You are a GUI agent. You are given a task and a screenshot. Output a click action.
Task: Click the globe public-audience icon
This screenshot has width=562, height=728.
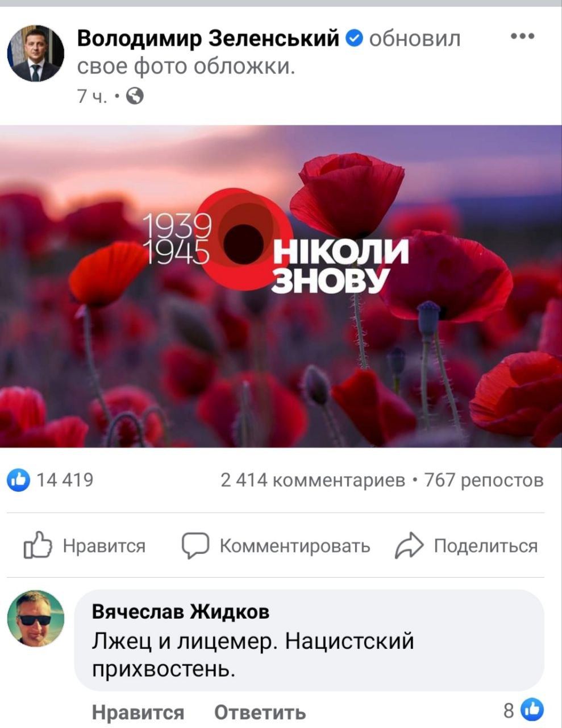pyautogui.click(x=134, y=97)
